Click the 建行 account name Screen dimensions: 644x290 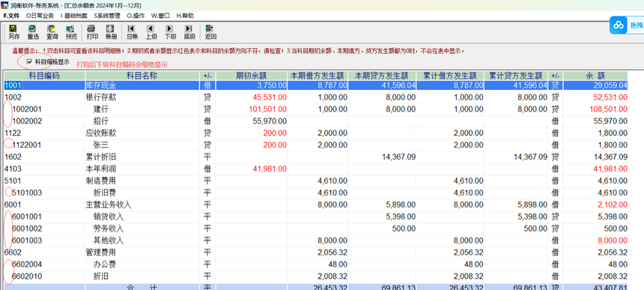101,109
